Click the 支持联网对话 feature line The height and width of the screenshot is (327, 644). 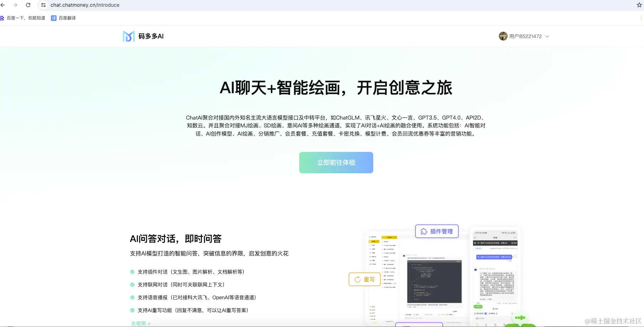click(x=181, y=285)
